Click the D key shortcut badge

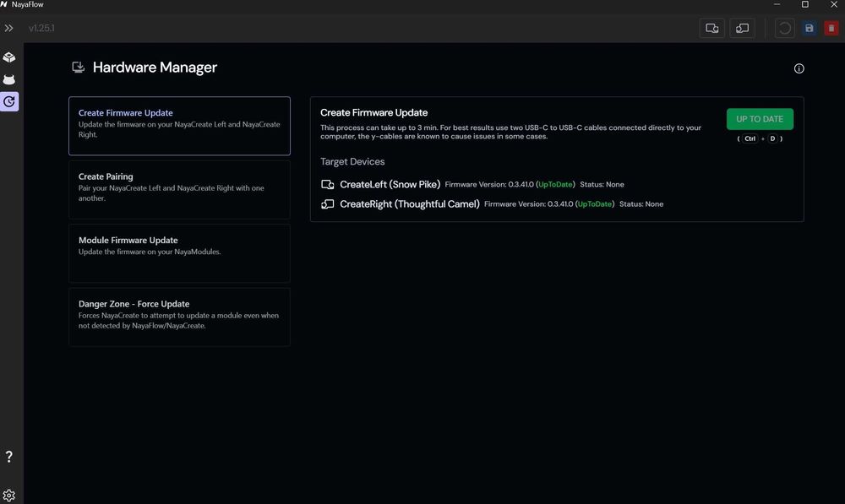pos(772,139)
